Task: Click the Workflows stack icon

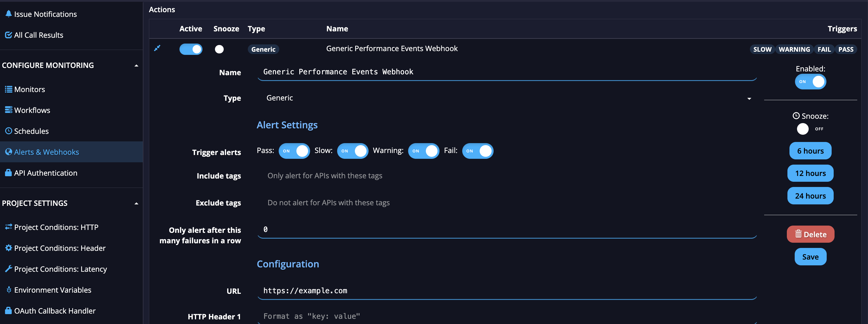Action: tap(8, 110)
